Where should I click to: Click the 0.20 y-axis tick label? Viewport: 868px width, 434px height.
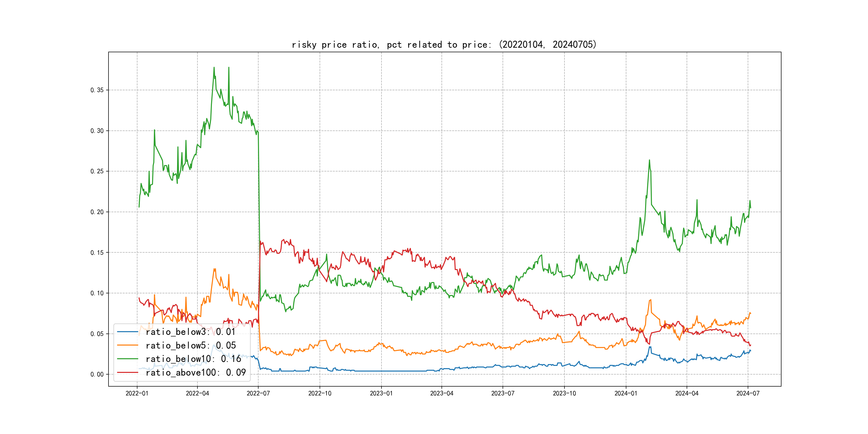click(x=97, y=212)
